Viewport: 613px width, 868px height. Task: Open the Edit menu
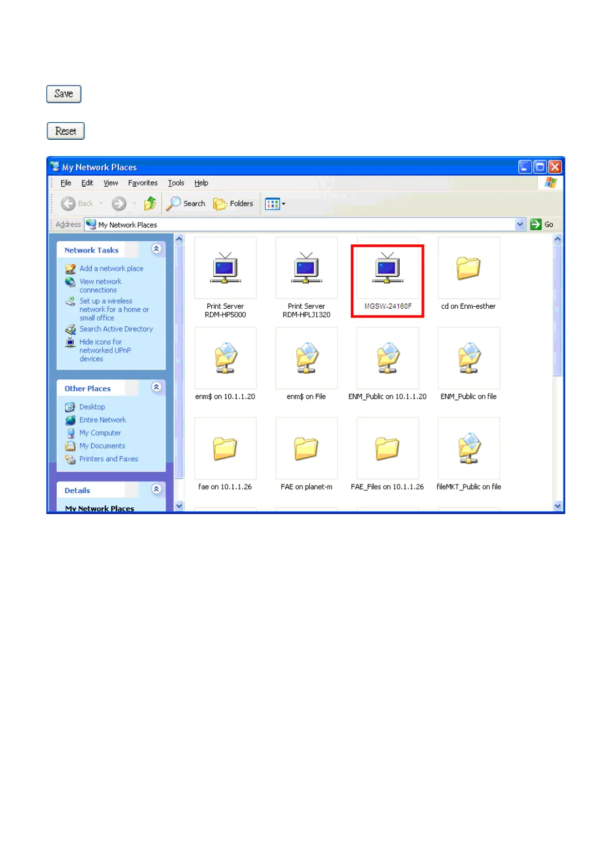click(x=87, y=183)
